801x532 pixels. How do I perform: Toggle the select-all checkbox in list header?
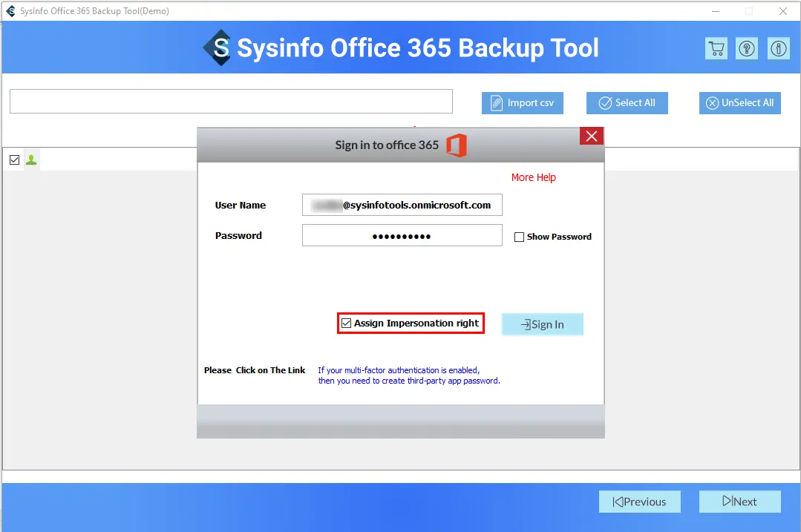click(x=14, y=160)
